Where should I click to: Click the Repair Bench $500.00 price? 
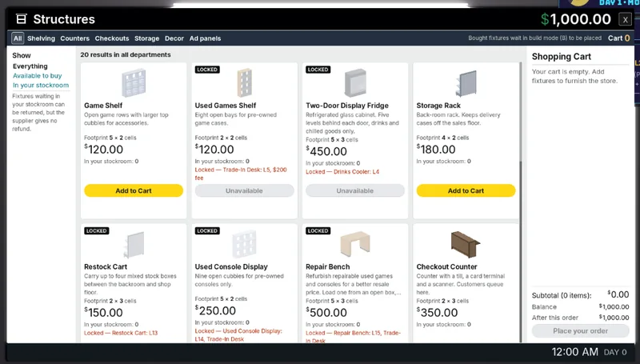coord(326,312)
